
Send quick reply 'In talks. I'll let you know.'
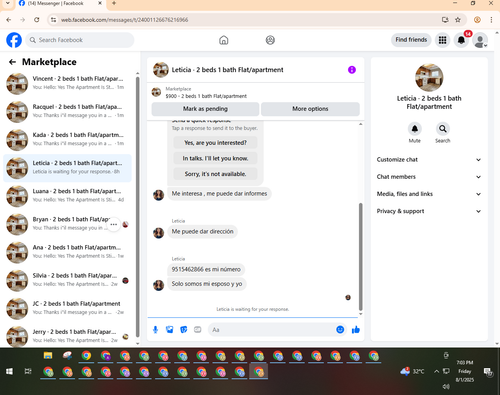215,158
